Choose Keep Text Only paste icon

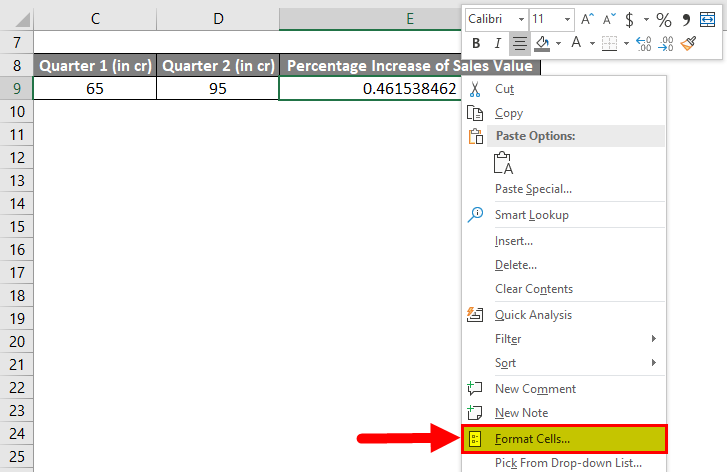[x=503, y=163]
